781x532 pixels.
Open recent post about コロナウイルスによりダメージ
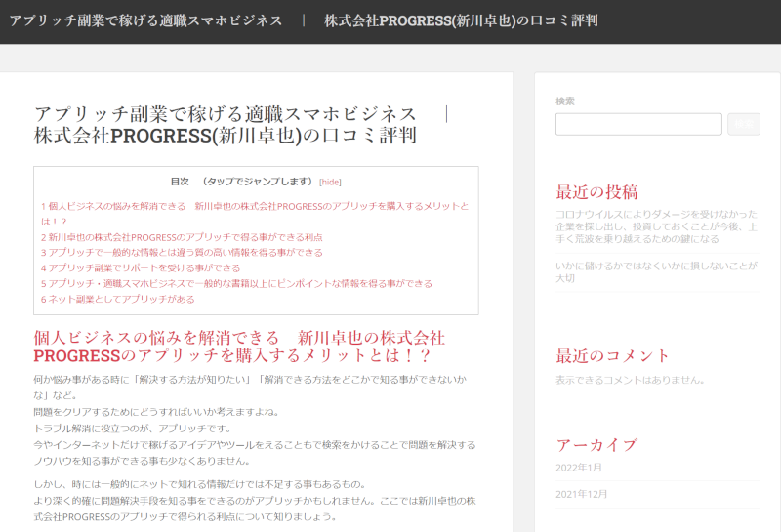tap(656, 225)
